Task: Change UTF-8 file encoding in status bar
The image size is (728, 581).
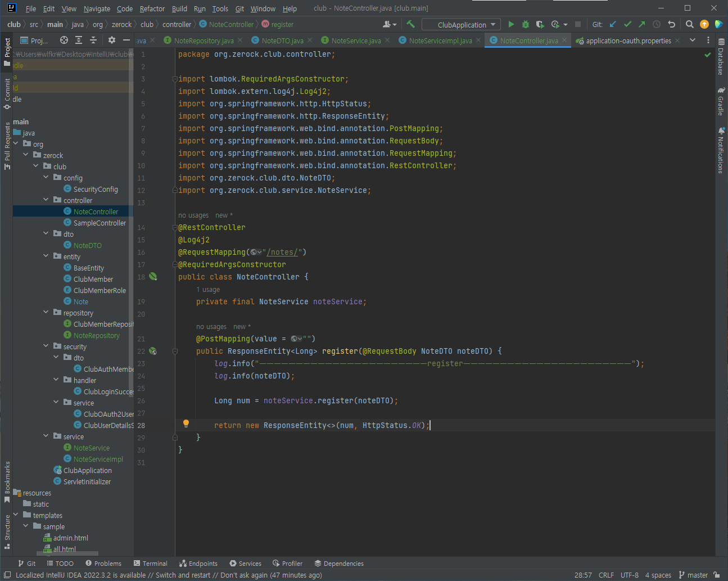Action: 630,575
